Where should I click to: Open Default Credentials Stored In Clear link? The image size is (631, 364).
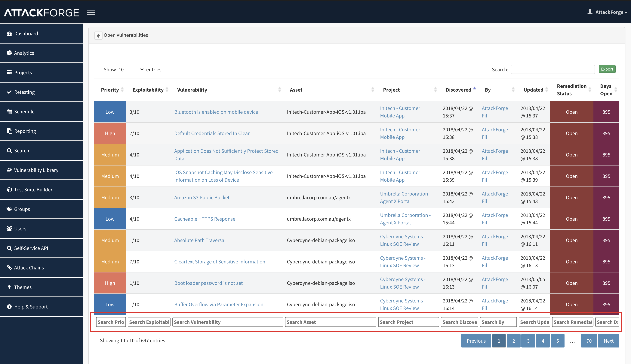click(212, 133)
